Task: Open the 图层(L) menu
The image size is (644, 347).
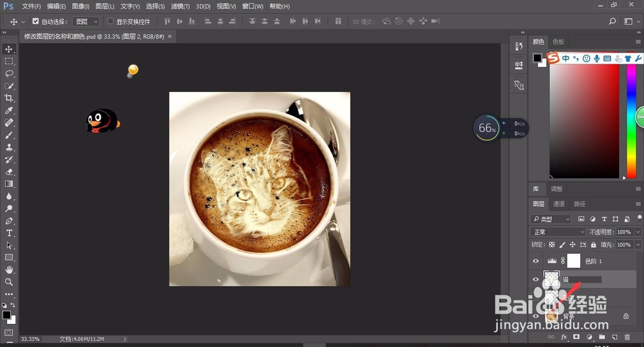Action: click(105, 6)
